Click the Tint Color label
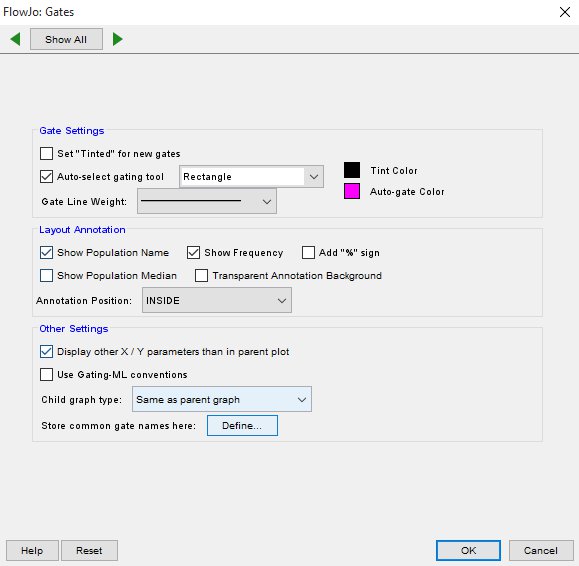Screen dimensions: 579x566 (394, 171)
